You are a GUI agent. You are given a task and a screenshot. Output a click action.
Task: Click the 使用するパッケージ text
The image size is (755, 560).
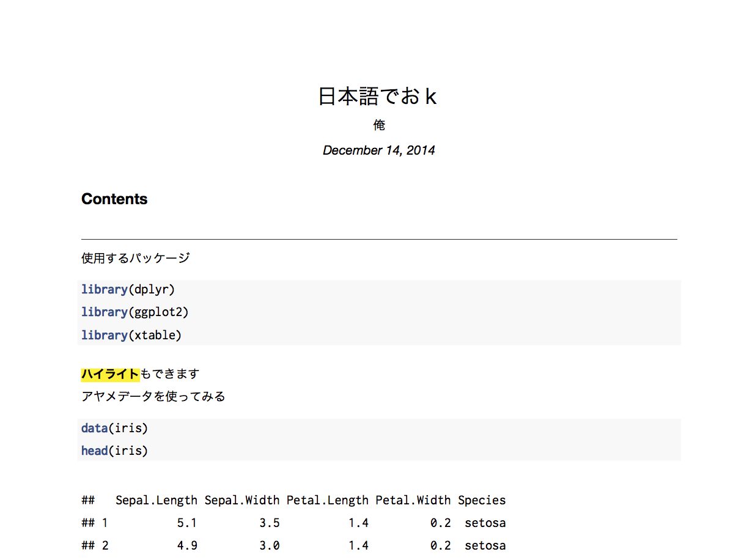(135, 257)
